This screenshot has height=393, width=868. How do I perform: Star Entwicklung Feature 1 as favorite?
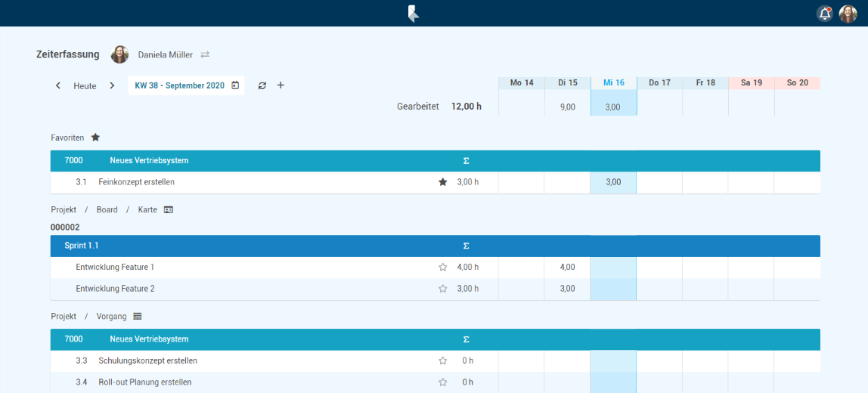[443, 267]
